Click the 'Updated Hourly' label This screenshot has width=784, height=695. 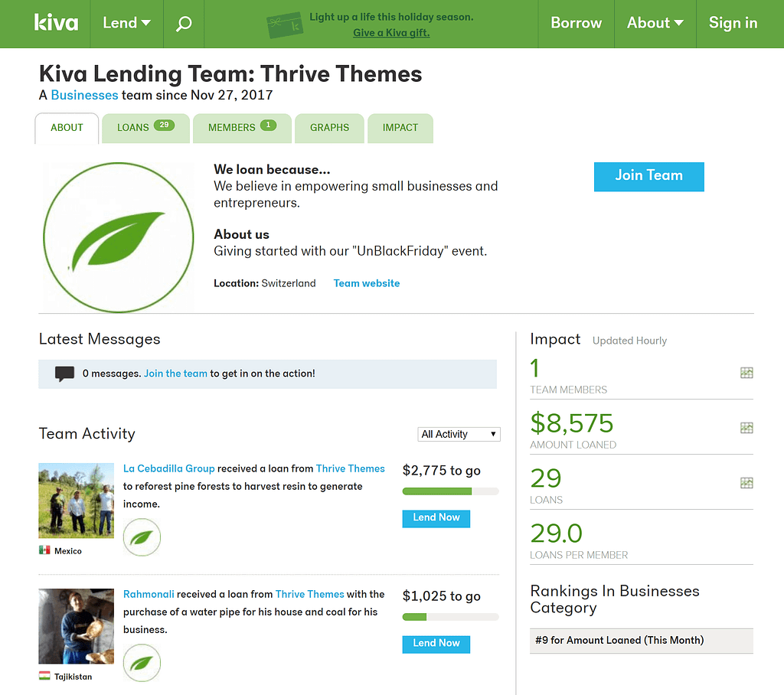629,341
